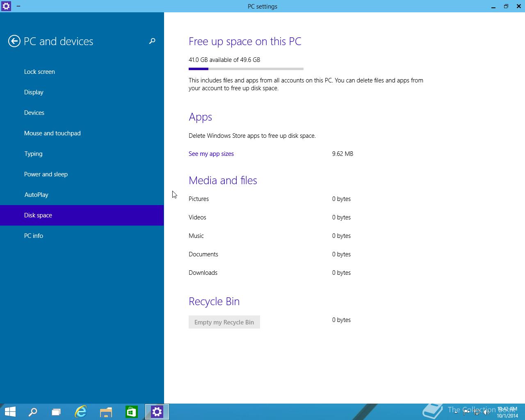Open the Start menu

[x=10, y=412]
